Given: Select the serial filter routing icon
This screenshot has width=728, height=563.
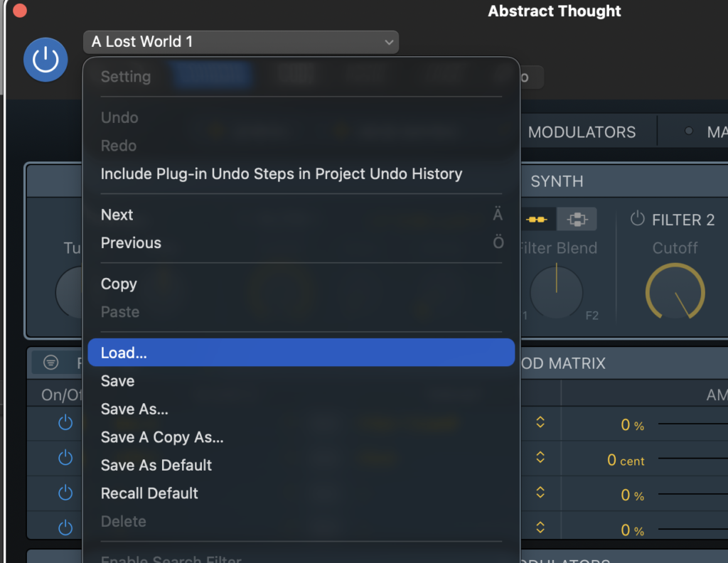Looking at the screenshot, I should coord(537,220).
